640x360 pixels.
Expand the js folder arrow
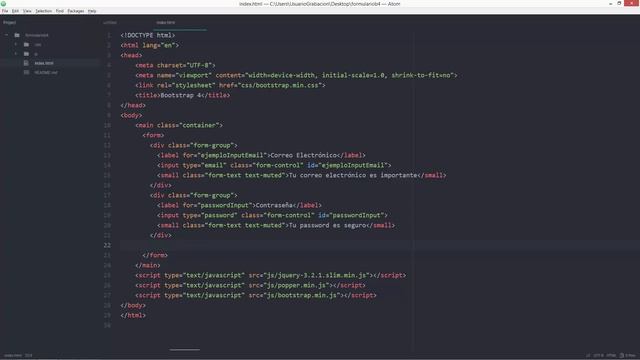coord(16,54)
